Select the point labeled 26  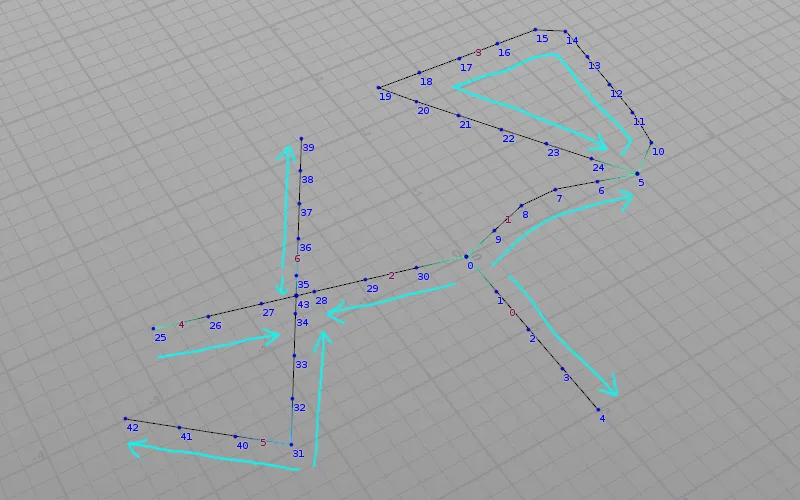(208, 316)
